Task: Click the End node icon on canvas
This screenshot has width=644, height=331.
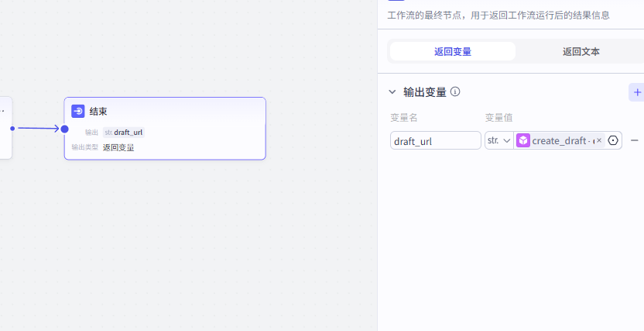Action: 78,111
